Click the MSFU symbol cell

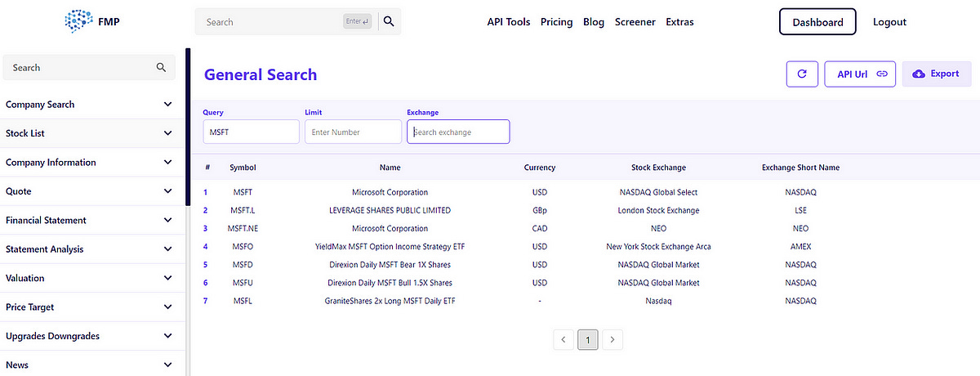[243, 283]
